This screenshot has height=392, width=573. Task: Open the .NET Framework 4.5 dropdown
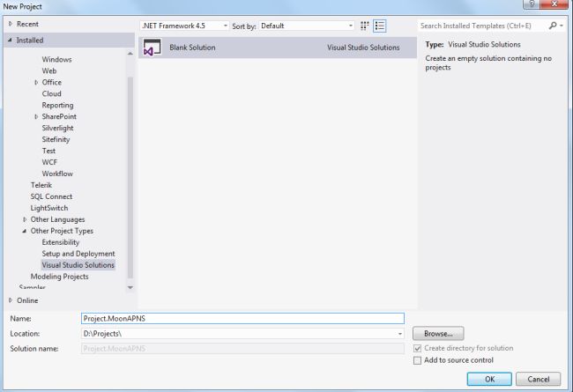[184, 26]
